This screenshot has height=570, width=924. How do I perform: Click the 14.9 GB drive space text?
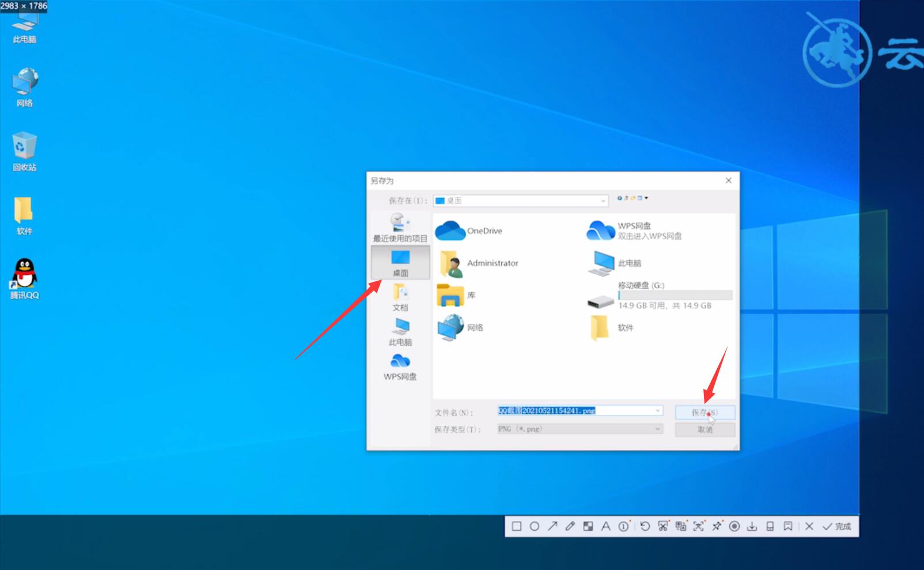pos(665,305)
